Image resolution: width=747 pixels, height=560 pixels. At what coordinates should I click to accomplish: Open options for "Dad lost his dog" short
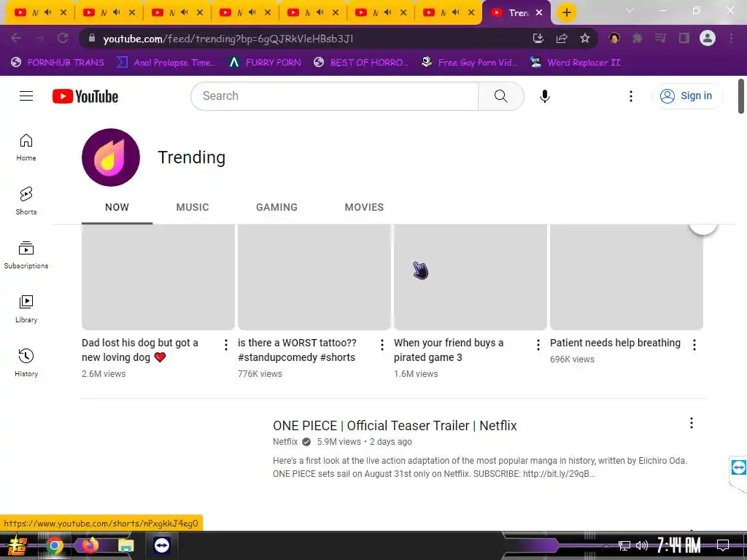pyautogui.click(x=226, y=345)
